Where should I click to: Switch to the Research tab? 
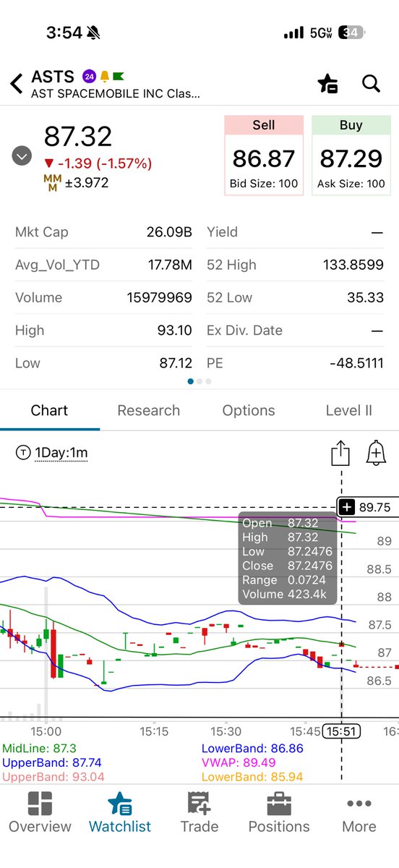[x=149, y=410]
